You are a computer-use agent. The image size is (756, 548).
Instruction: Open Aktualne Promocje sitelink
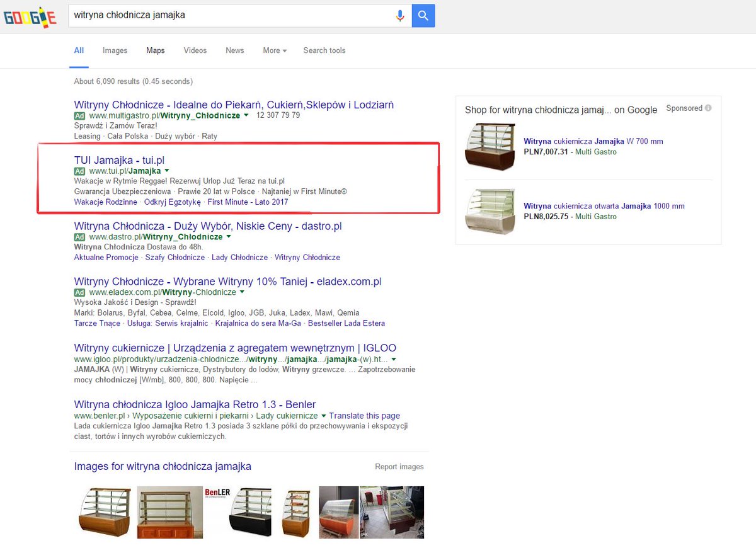106,258
